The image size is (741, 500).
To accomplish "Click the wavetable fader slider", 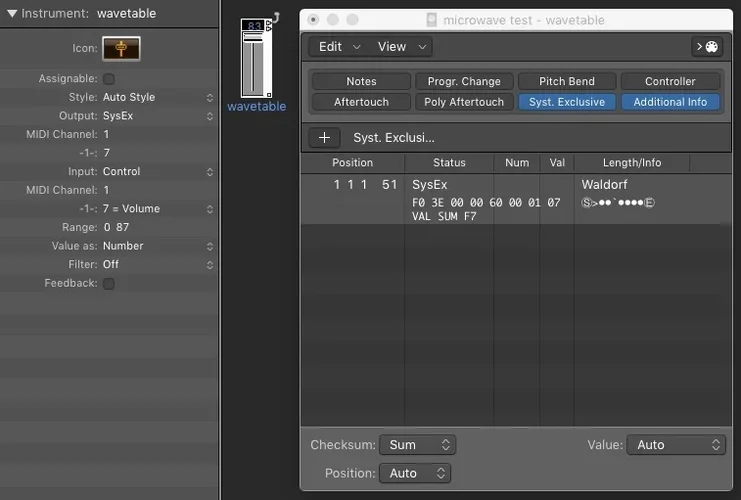I will click(x=255, y=65).
